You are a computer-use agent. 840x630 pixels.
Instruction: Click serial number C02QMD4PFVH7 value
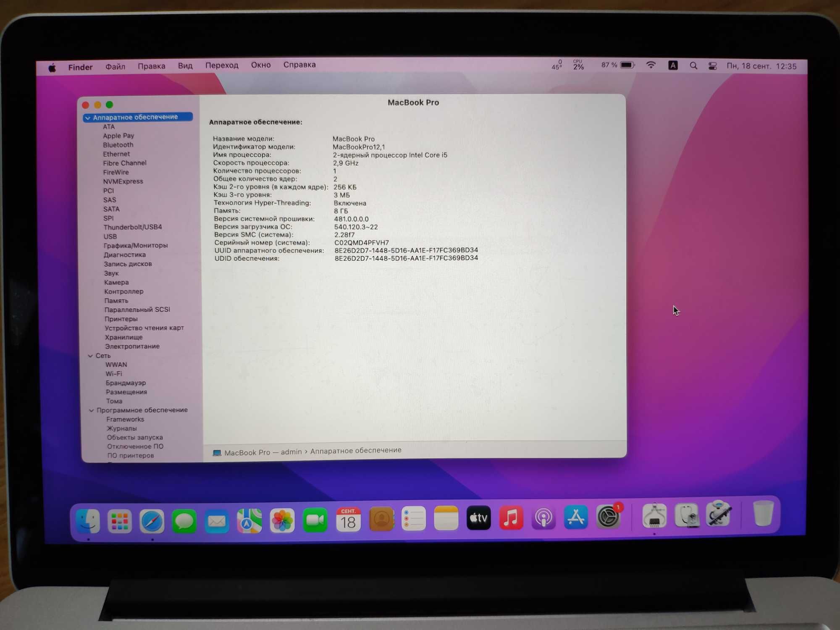362,243
